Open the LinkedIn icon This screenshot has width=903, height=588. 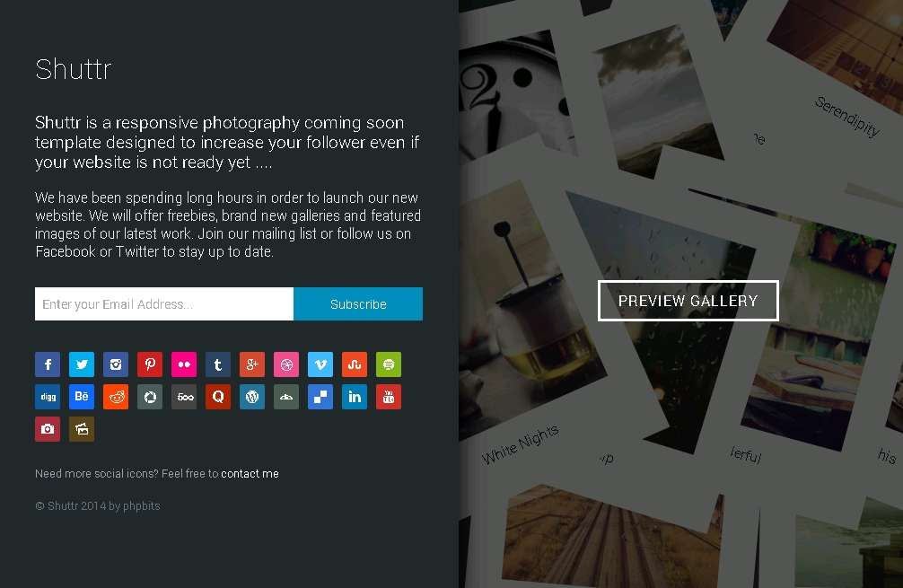355,397
